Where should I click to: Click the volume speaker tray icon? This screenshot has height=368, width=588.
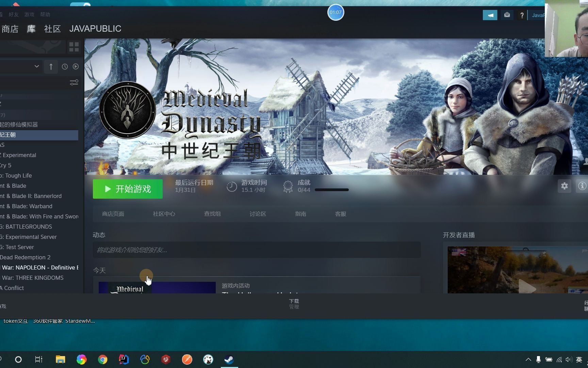click(x=569, y=359)
